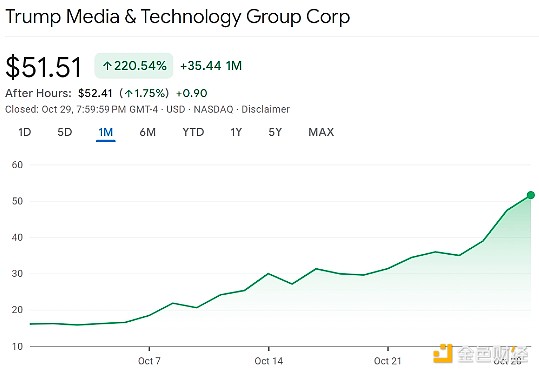Show the YTD chart range
539x374 pixels.
[x=193, y=132]
